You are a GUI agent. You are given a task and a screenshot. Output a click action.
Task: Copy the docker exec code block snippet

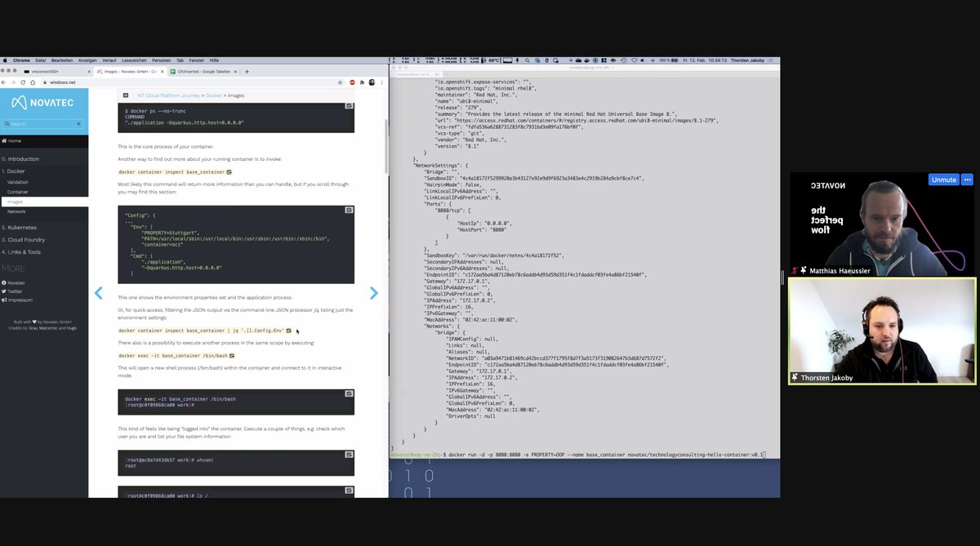pyautogui.click(x=232, y=356)
